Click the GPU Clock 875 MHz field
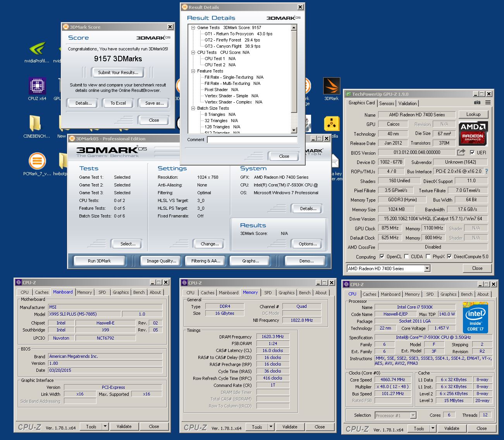Screen dimensions: 504x440 (x=390, y=228)
